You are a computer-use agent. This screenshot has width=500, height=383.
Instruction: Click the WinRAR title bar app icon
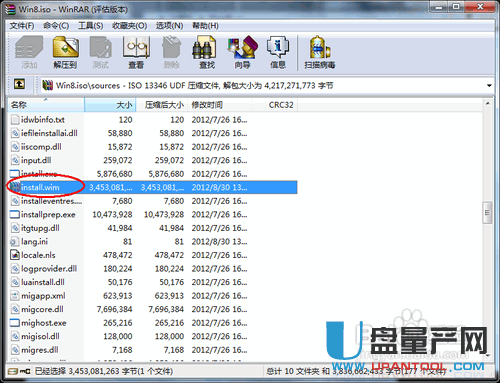coord(11,9)
